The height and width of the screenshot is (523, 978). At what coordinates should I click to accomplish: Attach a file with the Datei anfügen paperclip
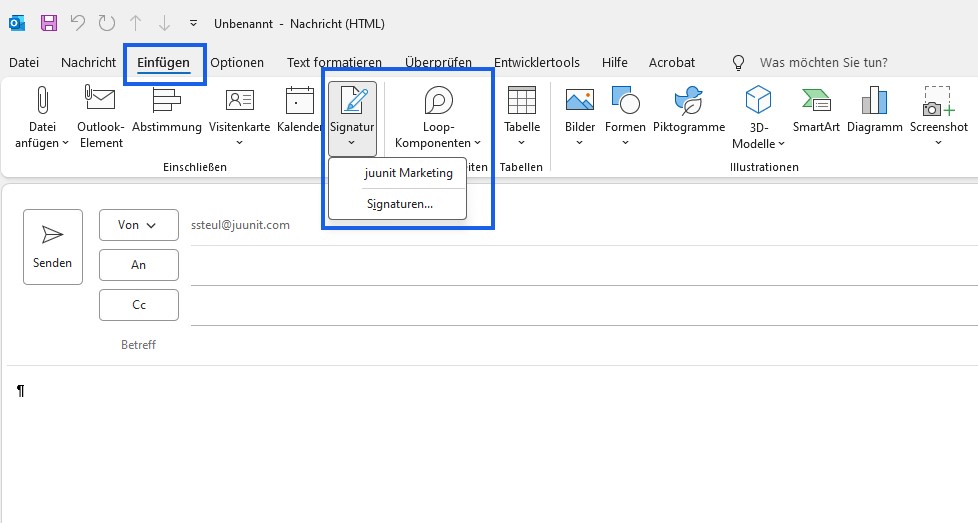42,117
